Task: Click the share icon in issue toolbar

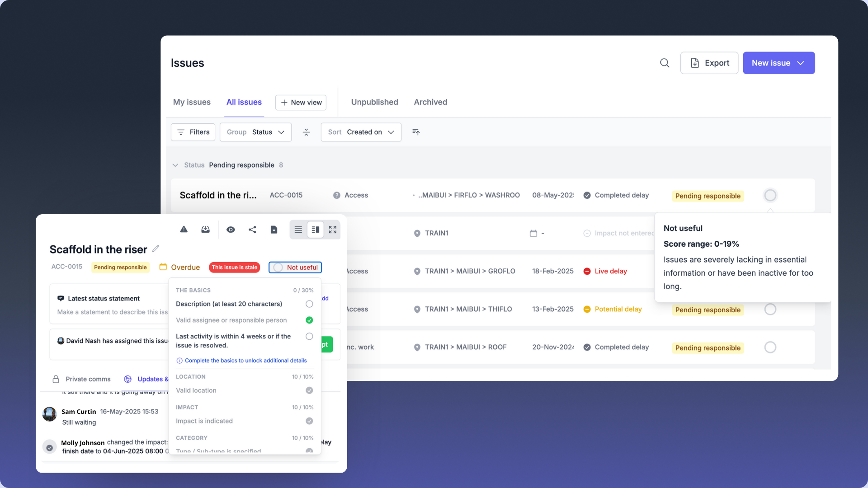Action: (x=252, y=230)
